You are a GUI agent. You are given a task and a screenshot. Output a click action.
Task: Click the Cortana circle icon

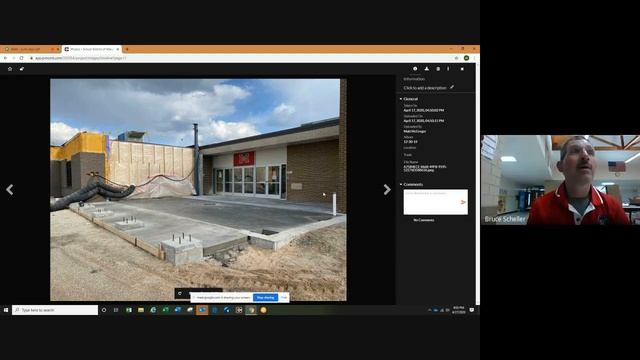click(x=104, y=310)
